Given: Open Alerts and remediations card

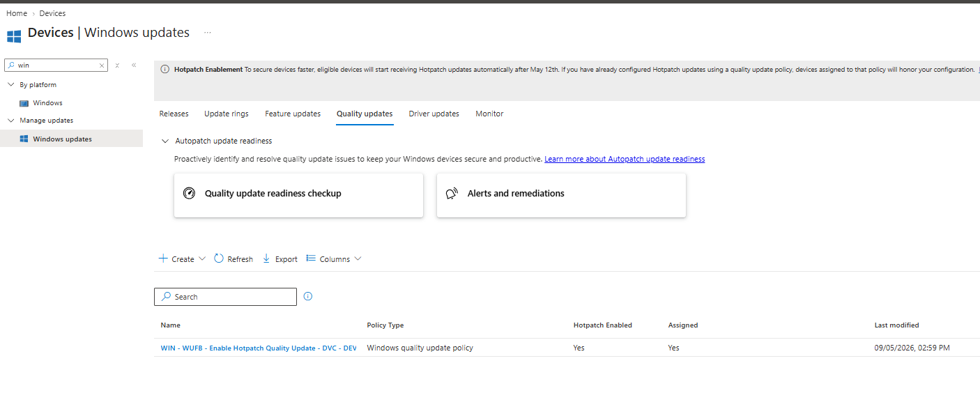Looking at the screenshot, I should 561,195.
